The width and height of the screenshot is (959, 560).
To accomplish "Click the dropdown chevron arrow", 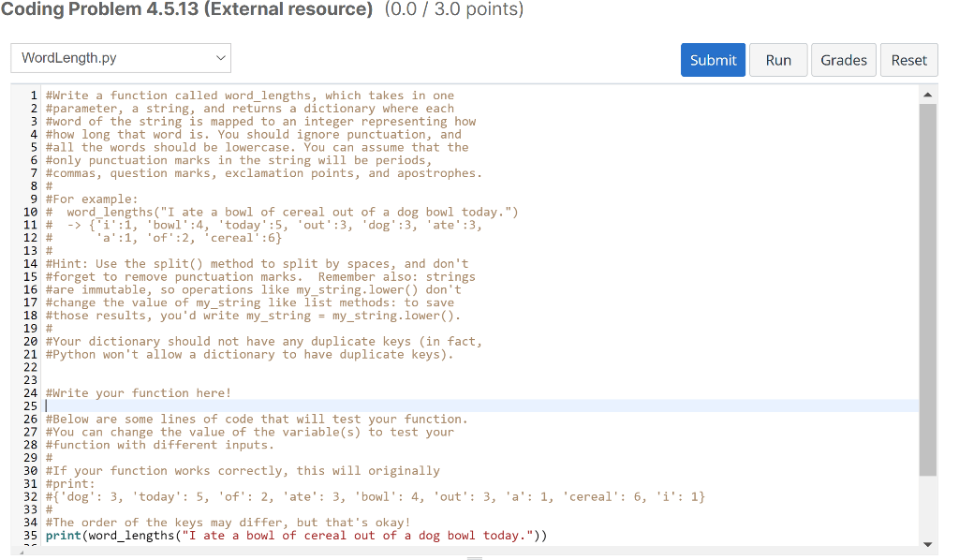I will [220, 58].
